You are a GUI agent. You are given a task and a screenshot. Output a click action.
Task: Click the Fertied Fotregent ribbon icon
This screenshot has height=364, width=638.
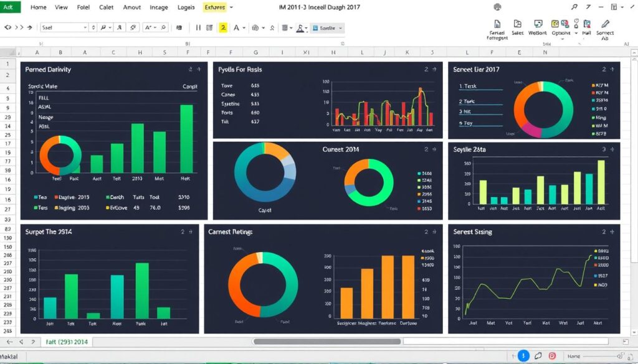point(497,25)
